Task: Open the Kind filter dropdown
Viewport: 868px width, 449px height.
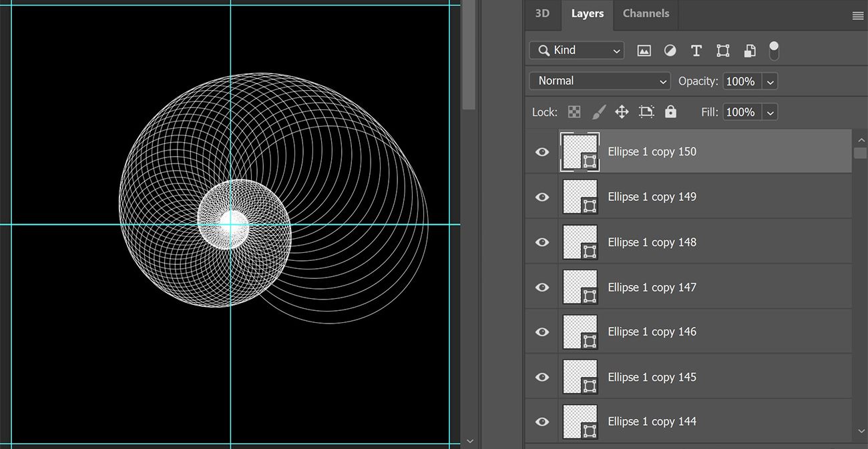Action: coord(576,50)
